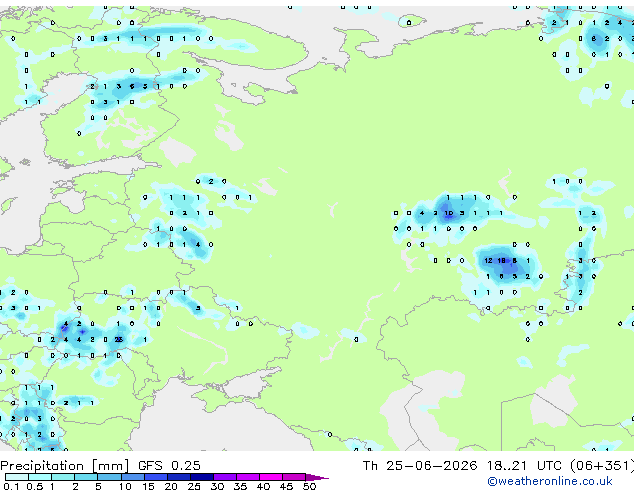Click the 40–45 mm magenta legend swatch
Viewport: 634px width, 490px height.
(271, 477)
